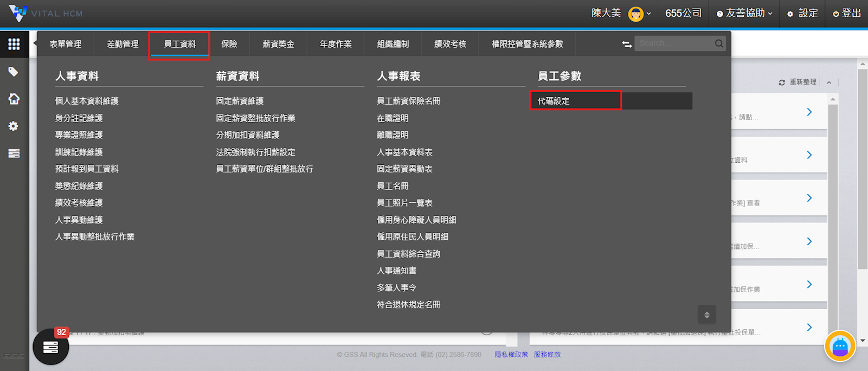
Task: Click 代碼設定 under 員工參數
Action: click(554, 101)
